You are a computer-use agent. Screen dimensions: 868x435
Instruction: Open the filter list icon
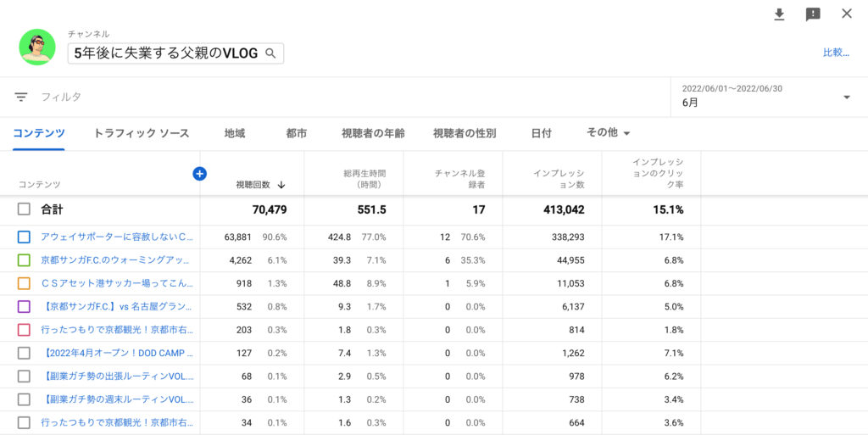(x=21, y=98)
